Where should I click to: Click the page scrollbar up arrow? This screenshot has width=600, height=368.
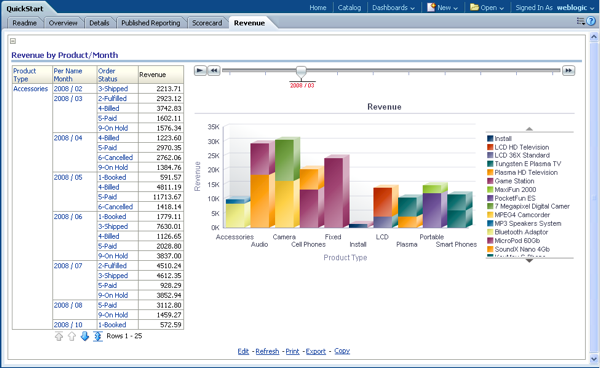[594, 37]
